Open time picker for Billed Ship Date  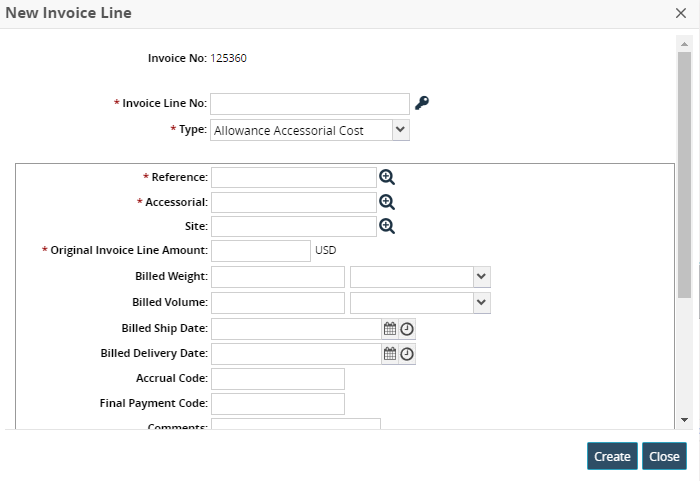pos(407,328)
